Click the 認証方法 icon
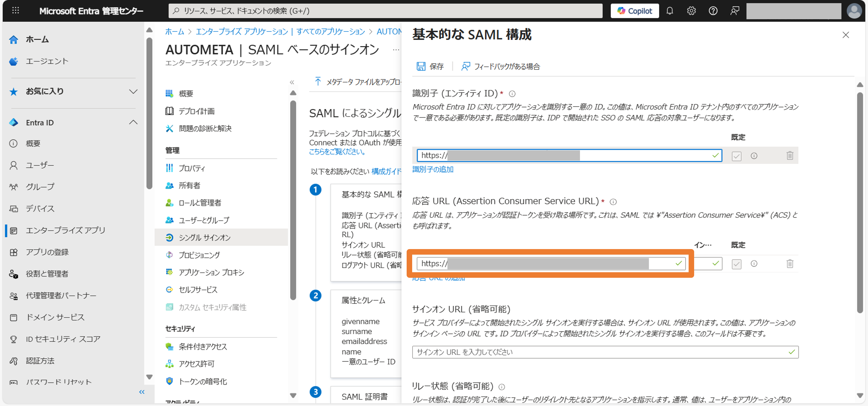The width and height of the screenshot is (868, 406). [13, 361]
